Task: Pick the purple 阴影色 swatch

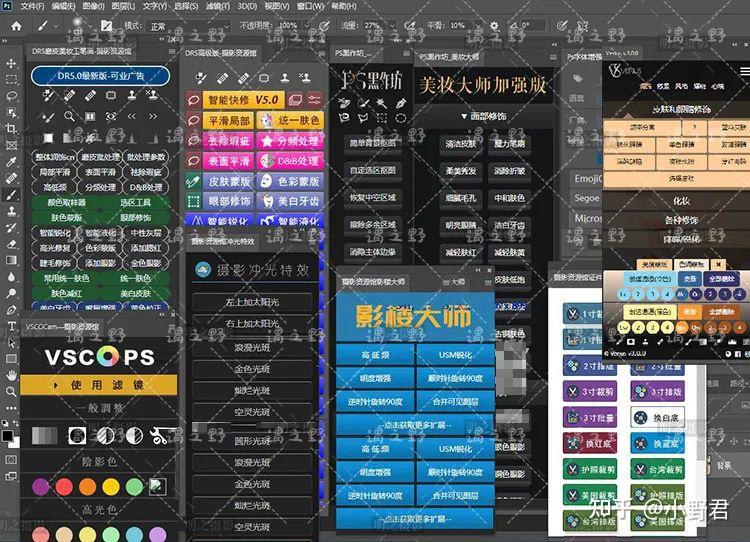Action: click(x=41, y=487)
